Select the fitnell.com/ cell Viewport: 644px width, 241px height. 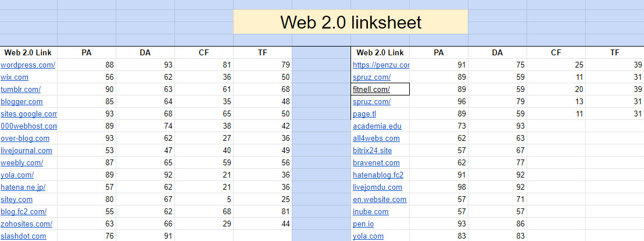point(380,89)
